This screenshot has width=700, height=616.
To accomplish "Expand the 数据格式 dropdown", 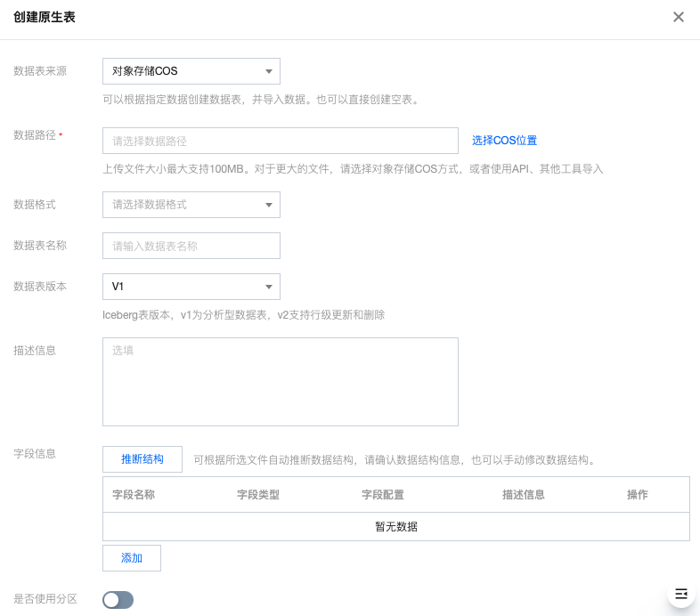I will tap(191, 205).
